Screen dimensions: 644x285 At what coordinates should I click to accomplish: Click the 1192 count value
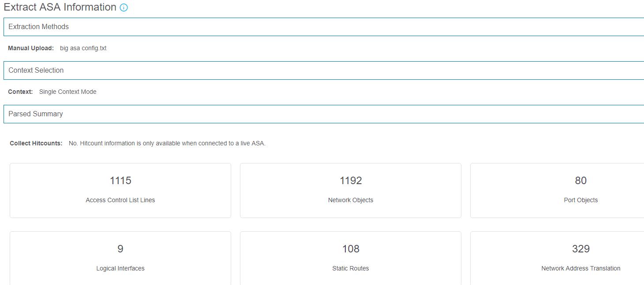click(x=351, y=181)
